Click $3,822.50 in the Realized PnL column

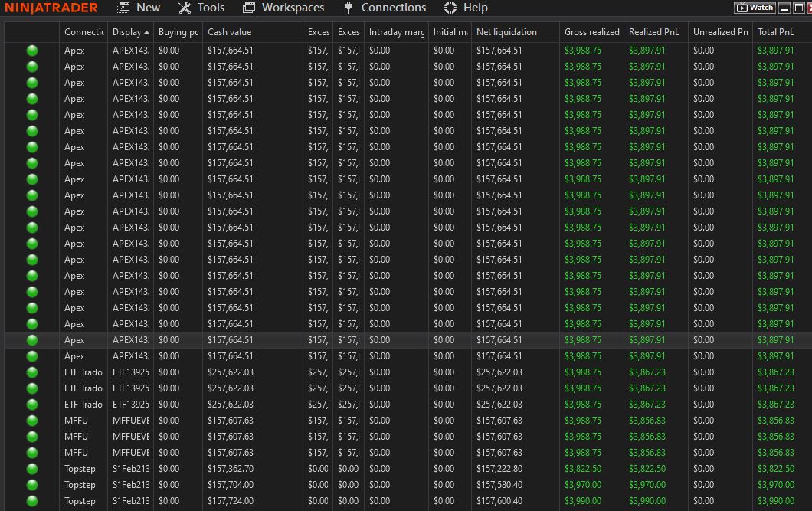pos(647,469)
